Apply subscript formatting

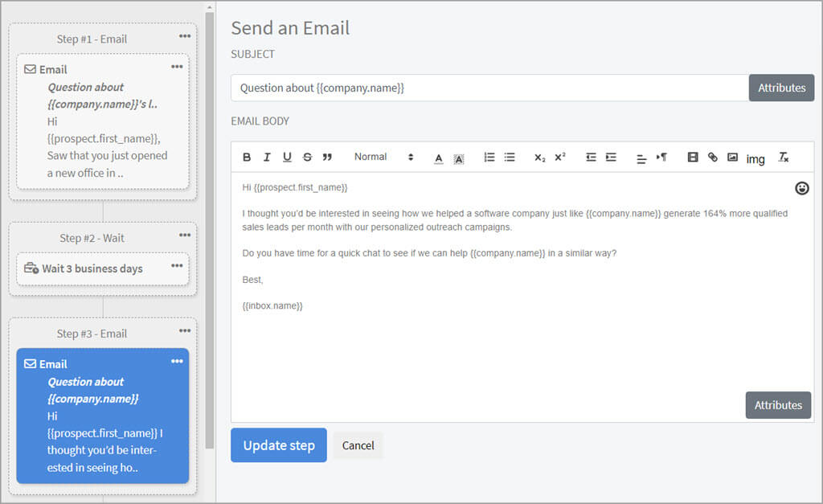540,158
